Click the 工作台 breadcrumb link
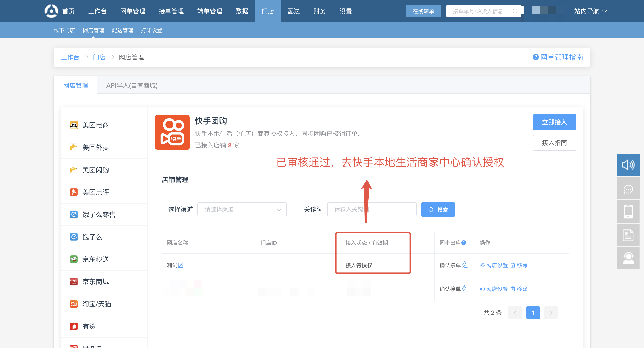Viewport: 644px width, 348px height. (x=70, y=57)
